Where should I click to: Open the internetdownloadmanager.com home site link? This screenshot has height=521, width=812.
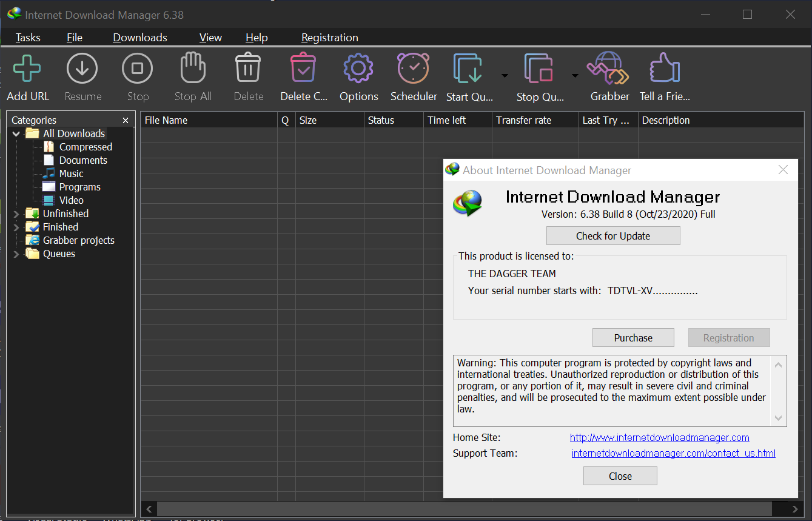pos(660,437)
